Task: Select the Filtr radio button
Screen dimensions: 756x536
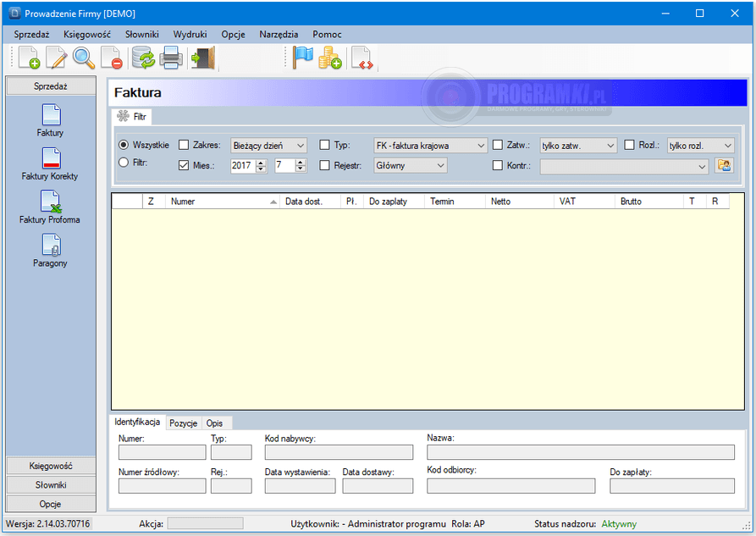Action: click(124, 163)
